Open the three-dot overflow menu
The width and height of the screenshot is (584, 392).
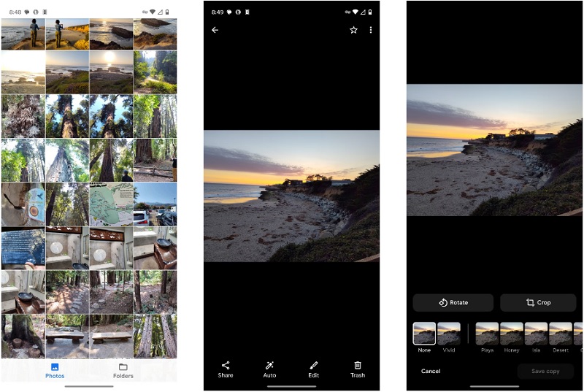coord(371,30)
